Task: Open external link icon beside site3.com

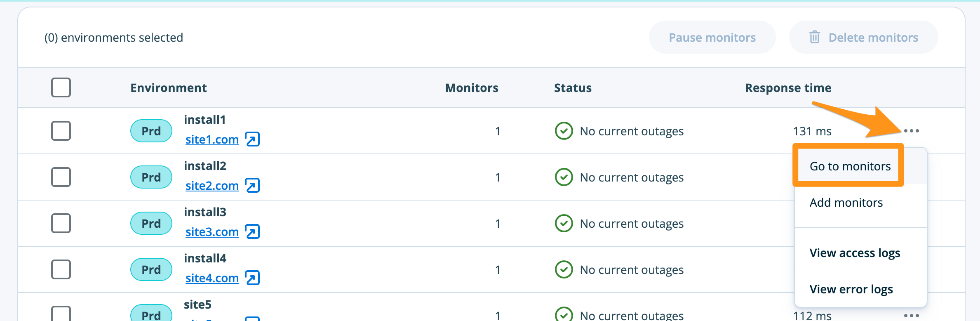Action: [x=252, y=232]
